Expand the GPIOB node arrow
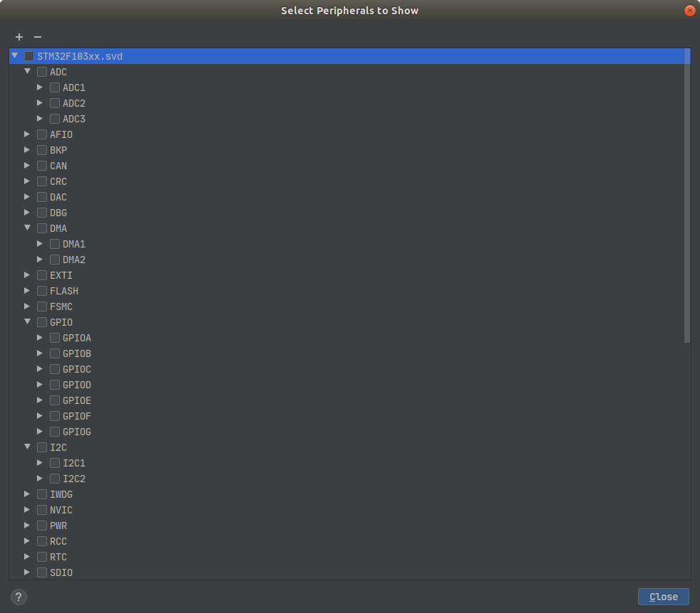This screenshot has width=700, height=613. pos(40,353)
